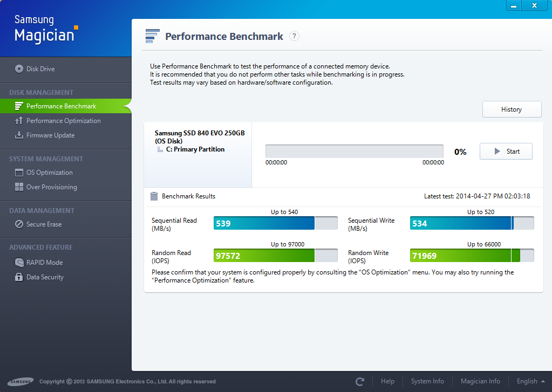
Task: Click the Benchmark Results clipboard icon
Action: (x=154, y=196)
